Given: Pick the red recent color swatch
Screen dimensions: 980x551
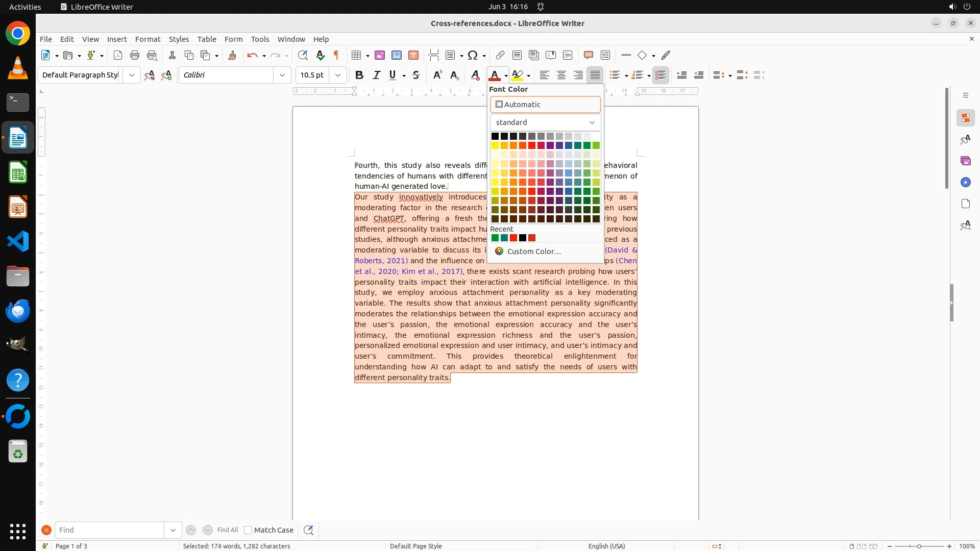Looking at the screenshot, I should pos(513,238).
